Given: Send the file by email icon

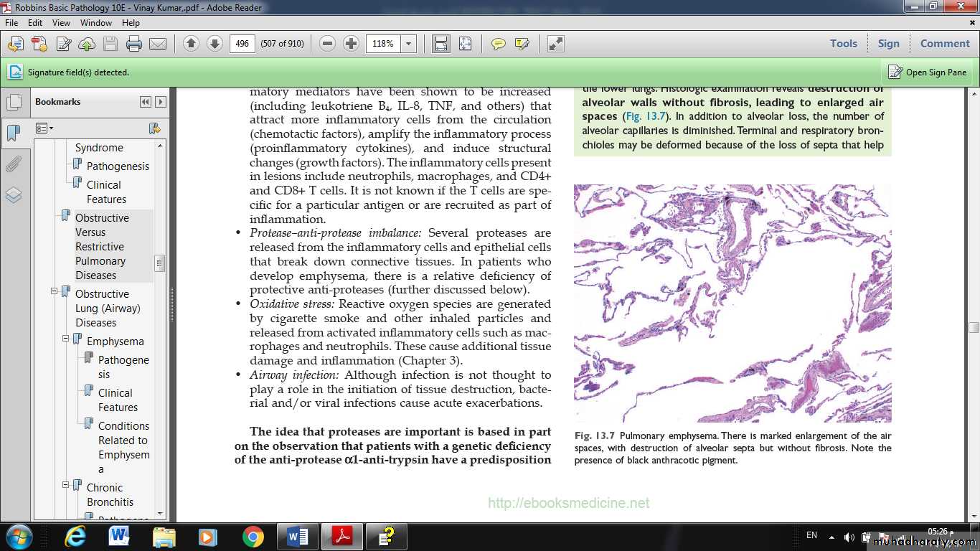Looking at the screenshot, I should coord(158,44).
